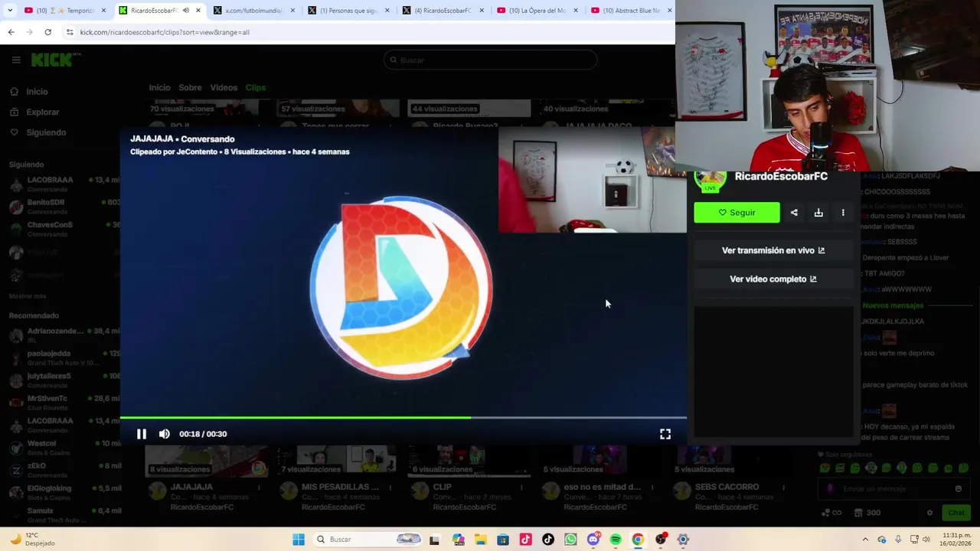This screenshot has height=551, width=980.
Task: Mute the RicardoEscobarFC tab audio icon
Action: click(186, 11)
